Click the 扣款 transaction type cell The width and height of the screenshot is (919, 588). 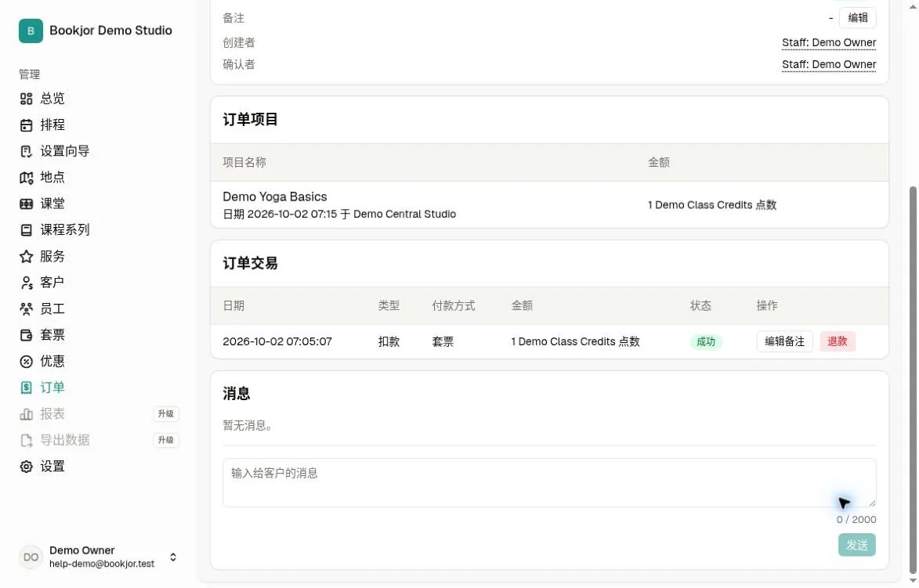click(389, 341)
